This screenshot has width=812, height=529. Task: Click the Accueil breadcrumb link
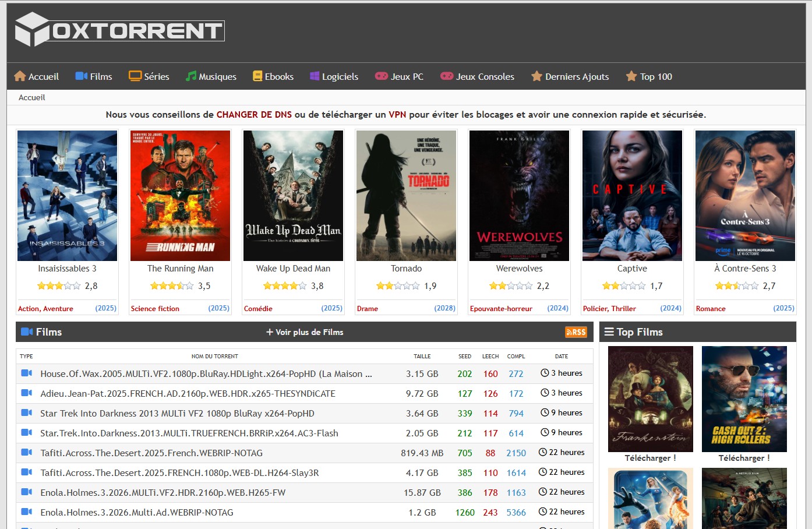[32, 97]
